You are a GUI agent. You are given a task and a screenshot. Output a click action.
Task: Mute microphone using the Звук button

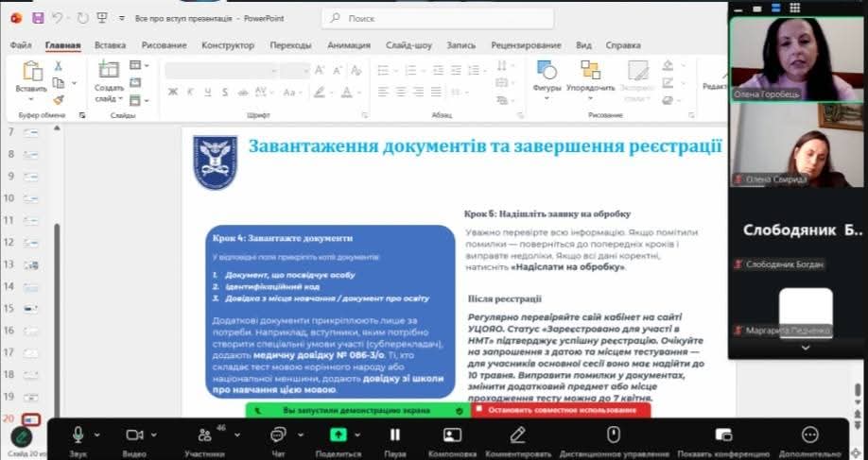[78, 434]
